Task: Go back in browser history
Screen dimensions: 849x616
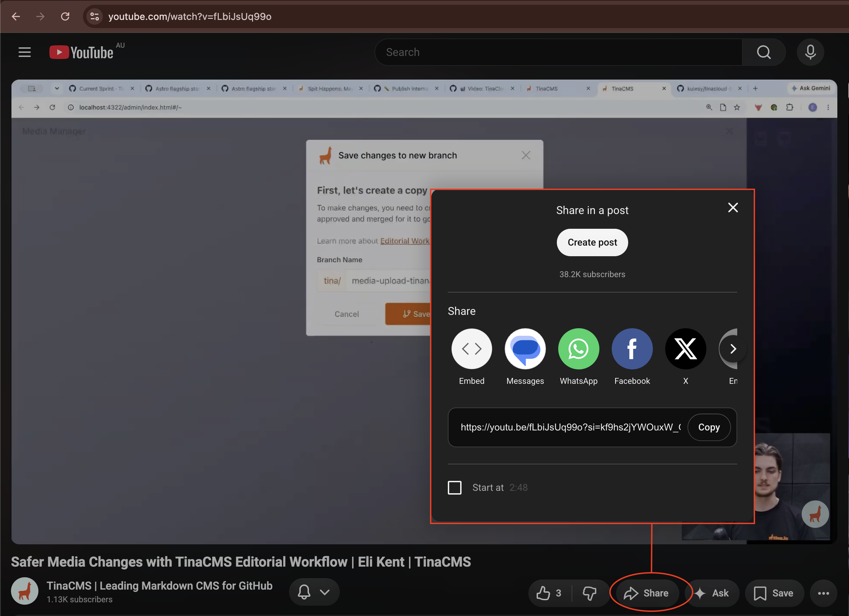Action: 16,16
